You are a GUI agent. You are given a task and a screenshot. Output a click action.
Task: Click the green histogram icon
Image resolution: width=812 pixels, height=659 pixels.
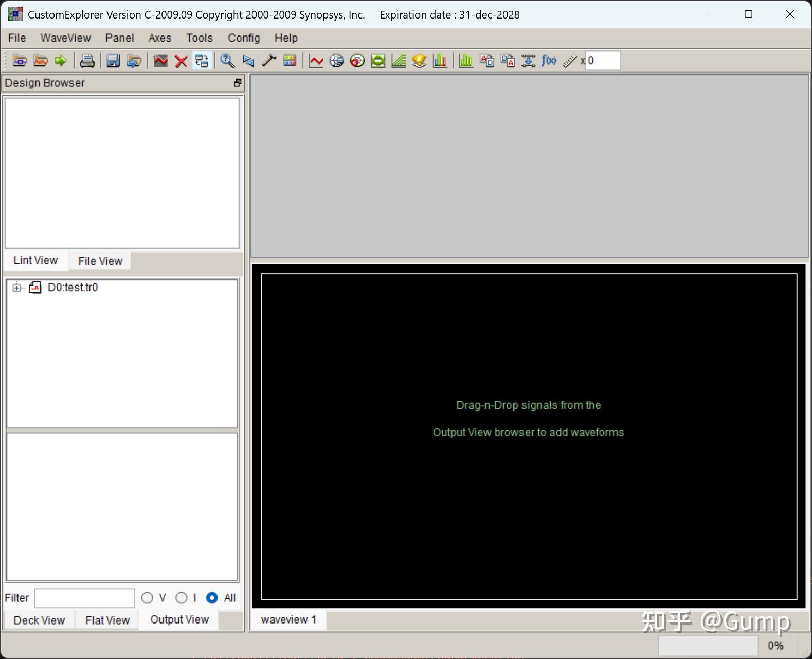point(466,61)
